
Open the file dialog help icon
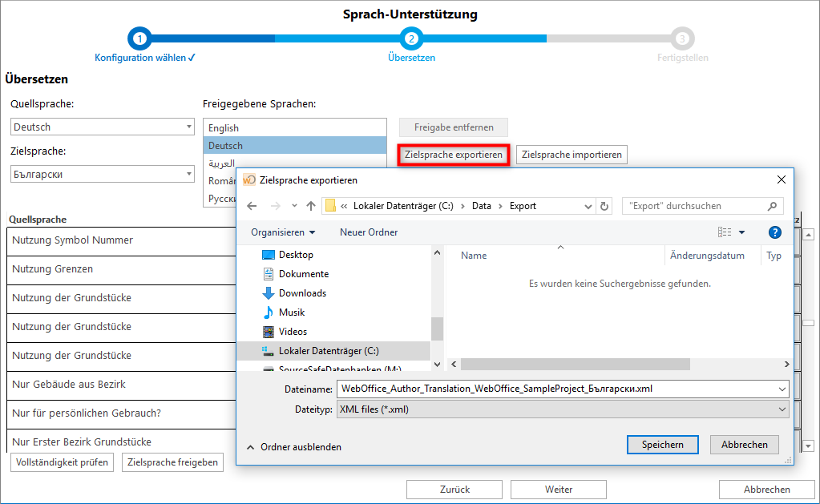(x=774, y=232)
